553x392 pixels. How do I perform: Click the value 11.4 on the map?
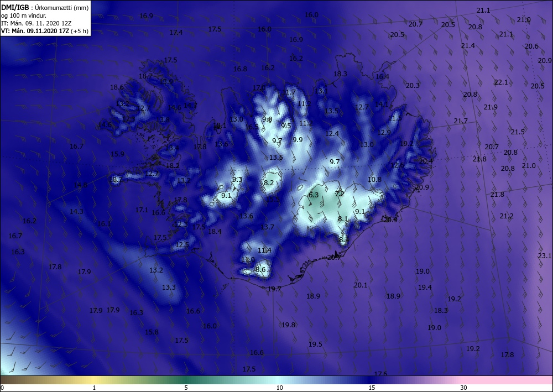tap(264, 250)
